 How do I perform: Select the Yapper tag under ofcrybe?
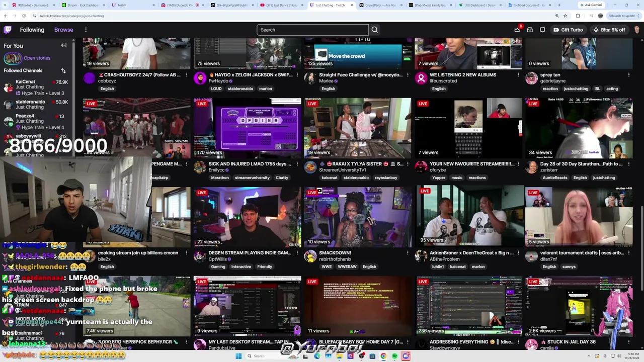[x=439, y=177]
